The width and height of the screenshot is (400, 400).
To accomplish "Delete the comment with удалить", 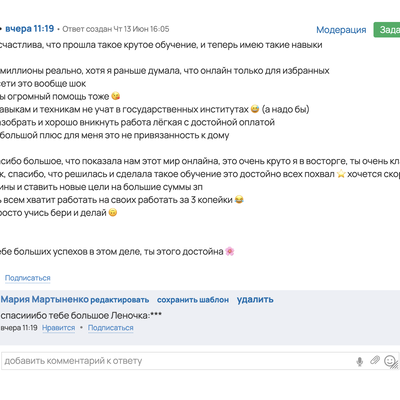I will click(255, 300).
